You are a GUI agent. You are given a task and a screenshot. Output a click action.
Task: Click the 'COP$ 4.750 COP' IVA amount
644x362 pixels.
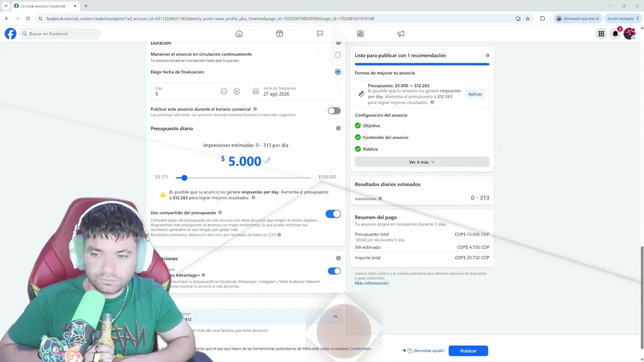[473, 247]
